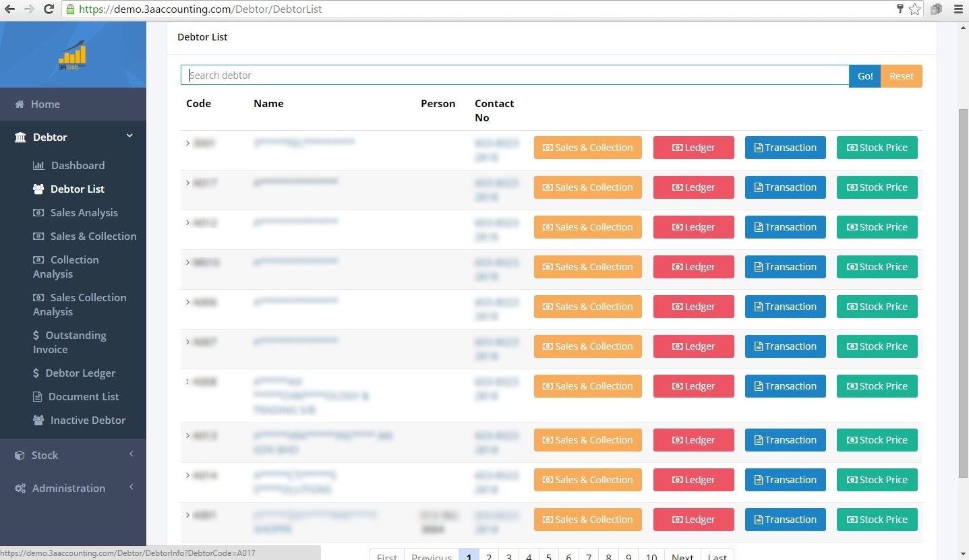Go to pagination page 10
Screen dimensions: 969x560
tap(651, 554)
